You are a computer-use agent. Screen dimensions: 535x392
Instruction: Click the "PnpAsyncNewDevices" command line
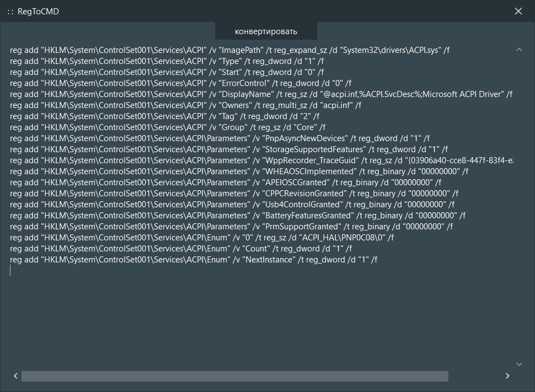220,138
